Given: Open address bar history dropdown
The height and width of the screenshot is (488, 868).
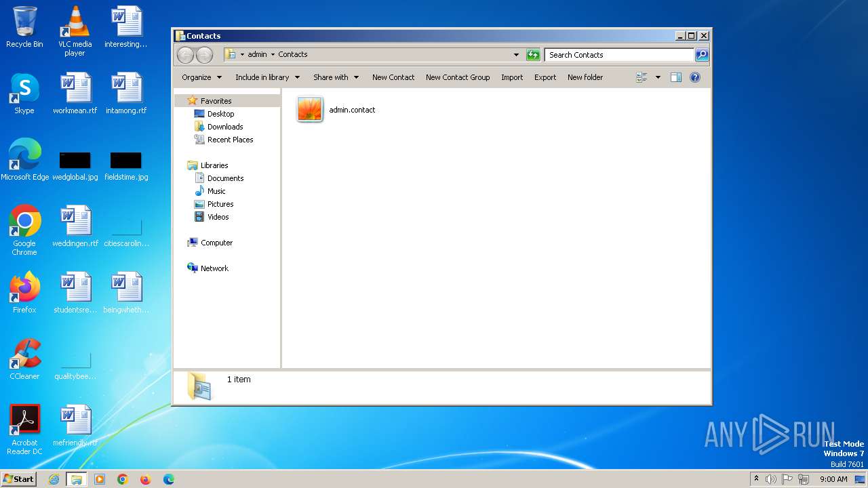Looking at the screenshot, I should pyautogui.click(x=516, y=55).
